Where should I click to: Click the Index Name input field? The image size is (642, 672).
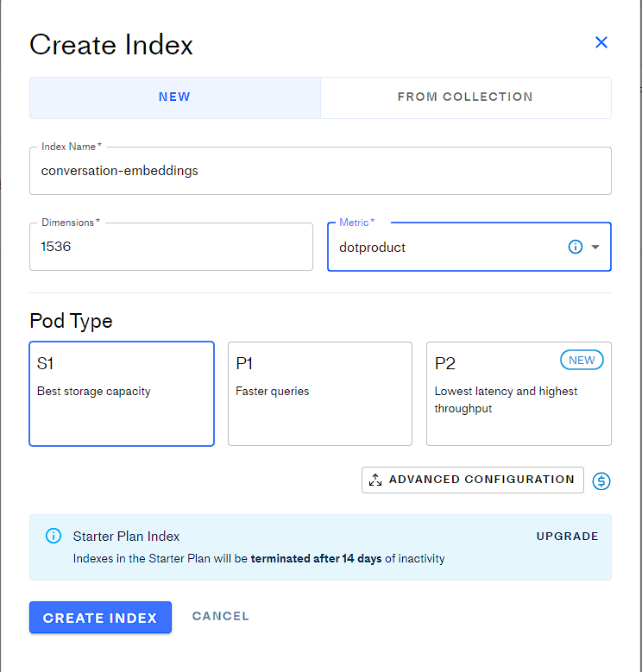coord(320,171)
